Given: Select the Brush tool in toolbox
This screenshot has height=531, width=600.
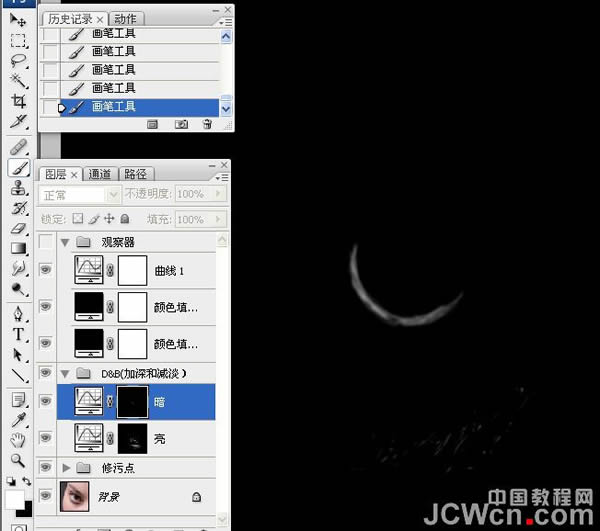Looking at the screenshot, I should coord(18,168).
